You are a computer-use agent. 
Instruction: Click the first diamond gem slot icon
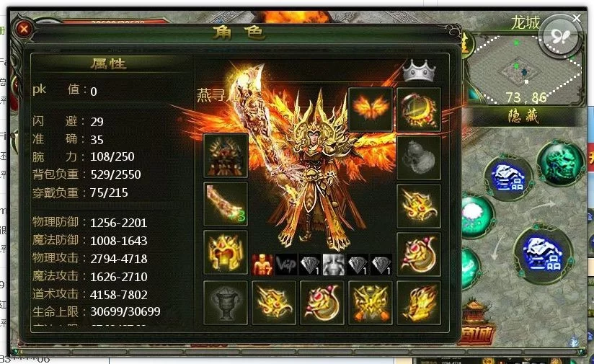[310, 265]
